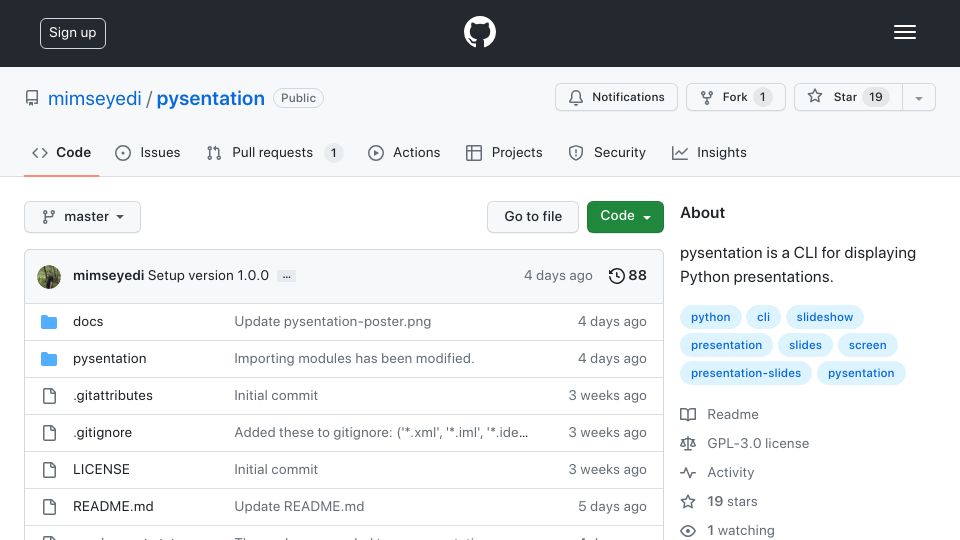Open the pysentation folder

110,359
